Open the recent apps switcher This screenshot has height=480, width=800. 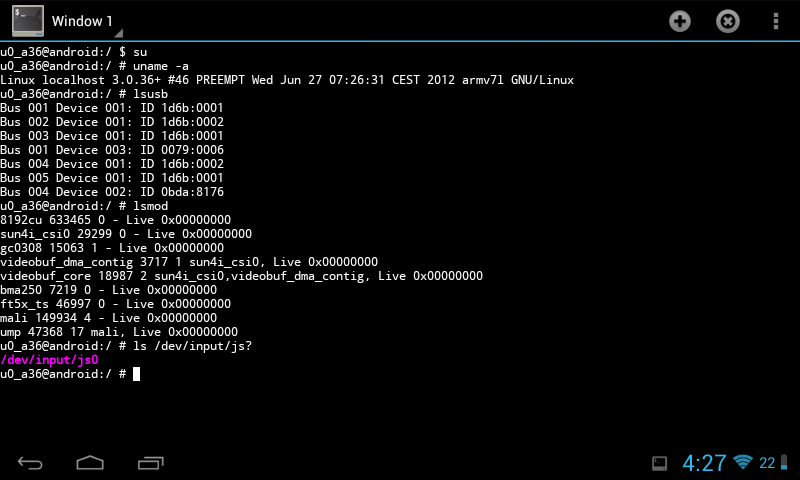pos(151,463)
